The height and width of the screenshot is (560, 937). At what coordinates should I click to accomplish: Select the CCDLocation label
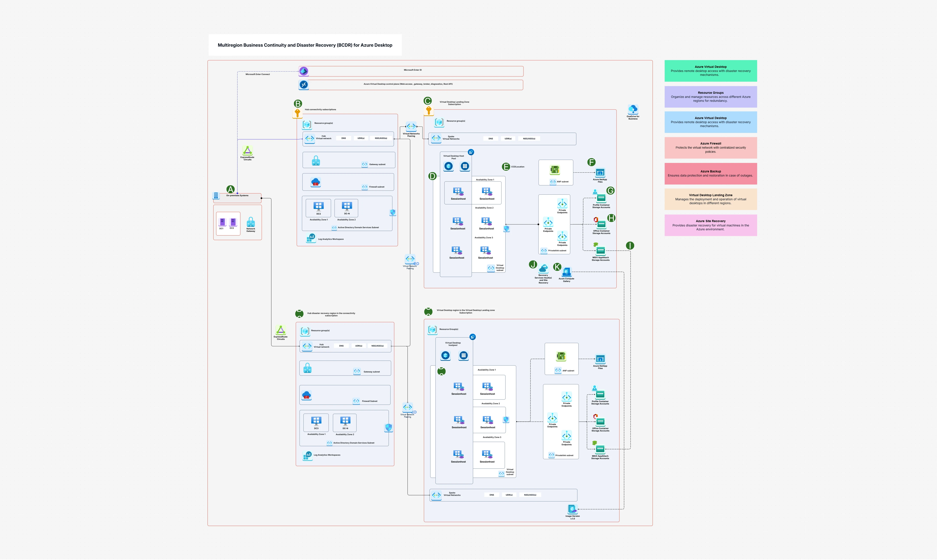518,167
